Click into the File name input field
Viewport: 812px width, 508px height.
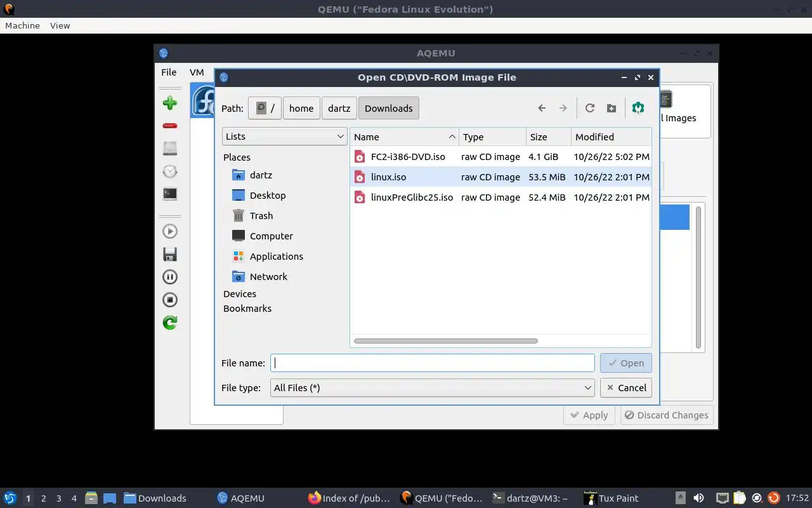[433, 363]
